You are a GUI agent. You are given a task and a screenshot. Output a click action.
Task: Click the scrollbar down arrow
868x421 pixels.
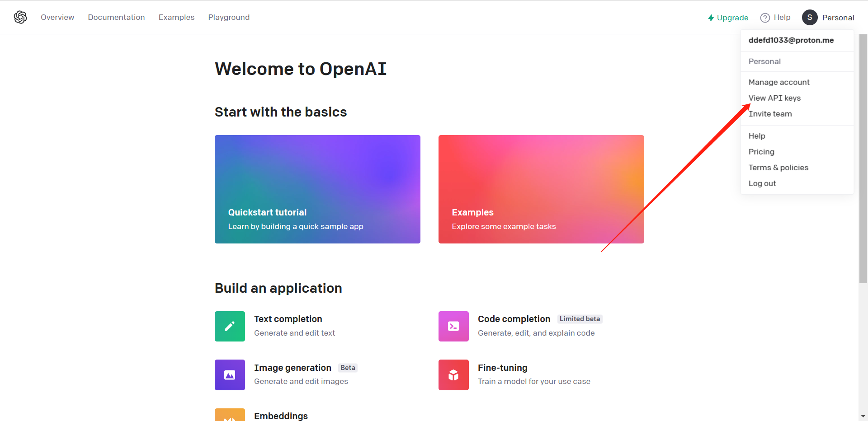863,416
